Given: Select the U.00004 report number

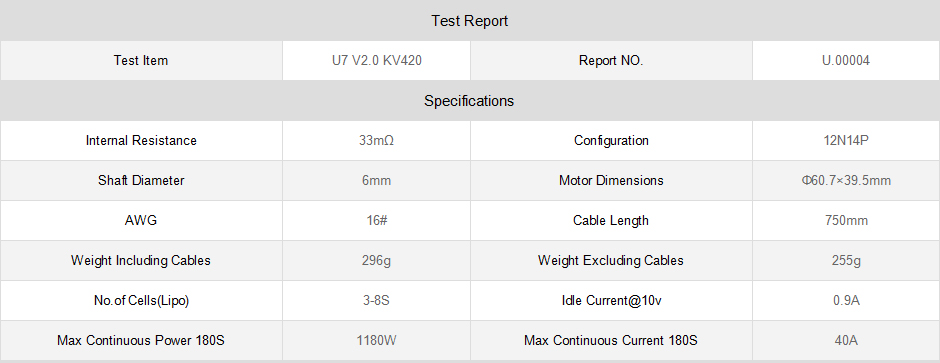Looking at the screenshot, I should pos(846,60).
